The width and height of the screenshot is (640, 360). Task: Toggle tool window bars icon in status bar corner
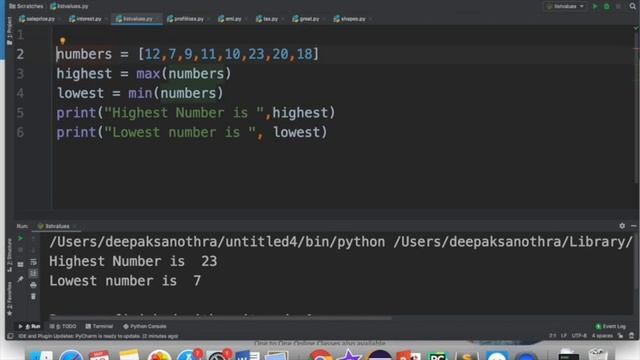click(x=10, y=336)
